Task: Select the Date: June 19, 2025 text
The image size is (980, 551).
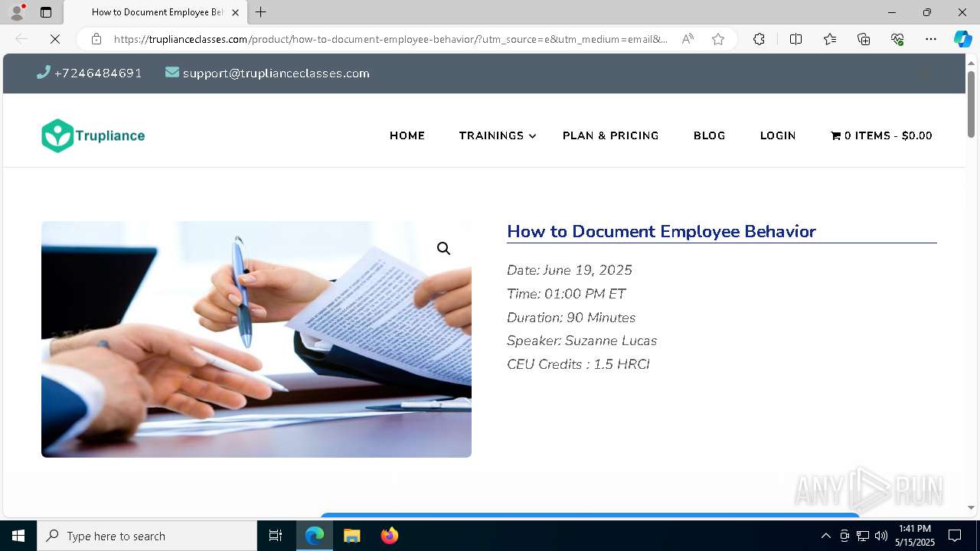Action: point(570,270)
